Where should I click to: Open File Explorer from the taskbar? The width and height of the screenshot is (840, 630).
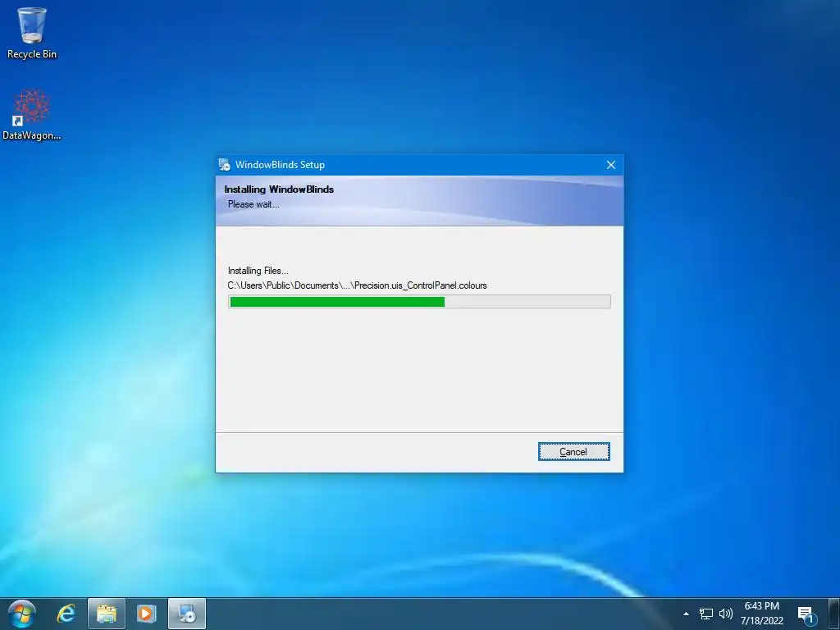click(x=106, y=614)
